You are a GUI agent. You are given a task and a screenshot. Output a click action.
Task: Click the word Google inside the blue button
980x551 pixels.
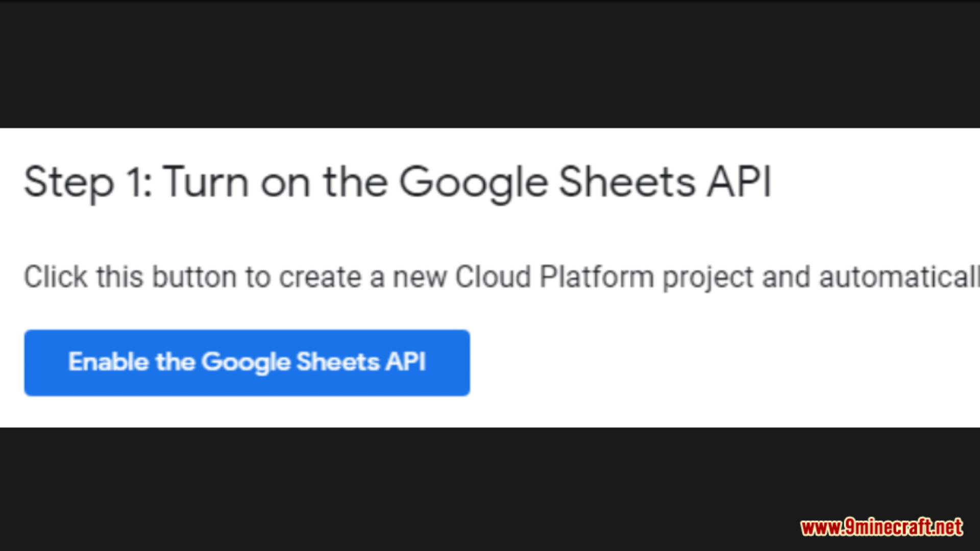coord(246,363)
